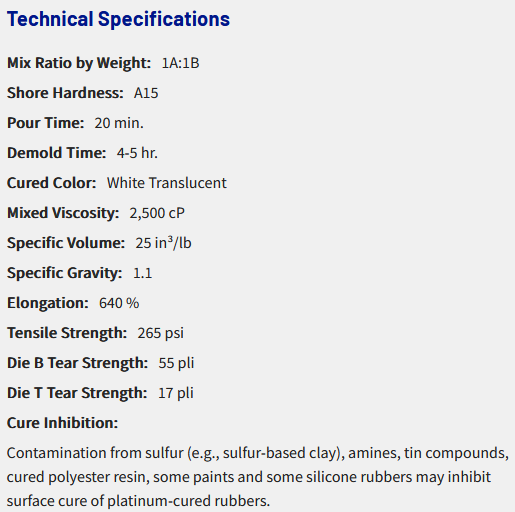Click the Die B Tear Strength label
The image size is (515, 512).
point(77,363)
